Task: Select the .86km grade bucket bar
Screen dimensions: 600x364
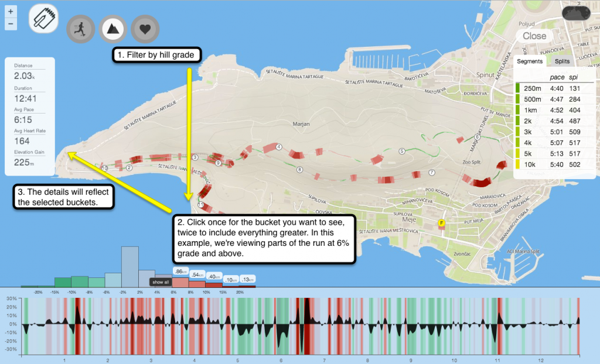Action: point(180,282)
